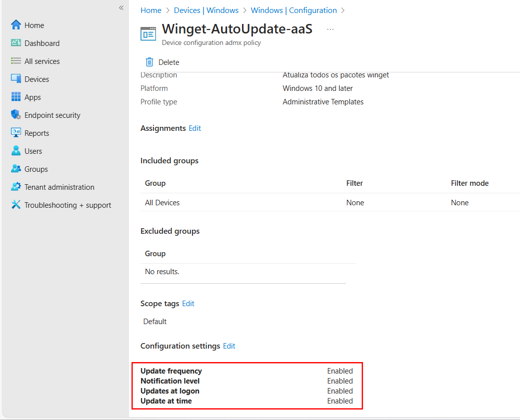Viewport: 520px width, 420px height.
Task: Click Enabled value for Update frequency
Action: [x=340, y=371]
